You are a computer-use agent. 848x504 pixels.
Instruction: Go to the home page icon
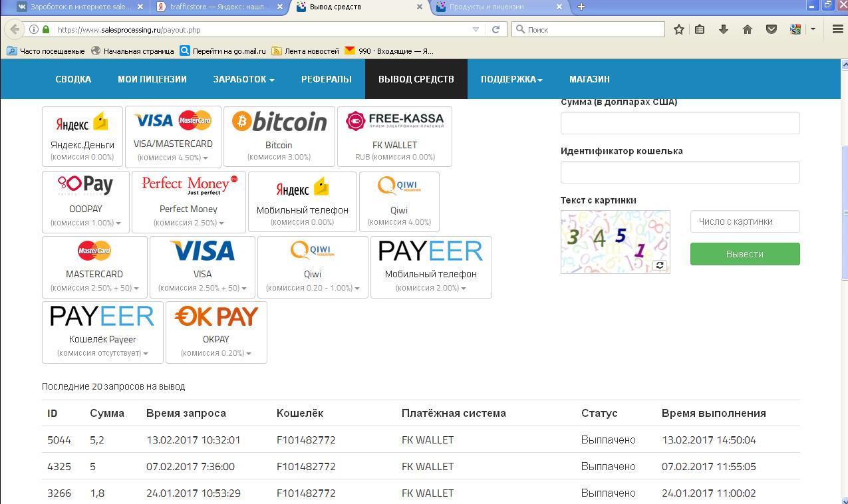[x=748, y=30]
